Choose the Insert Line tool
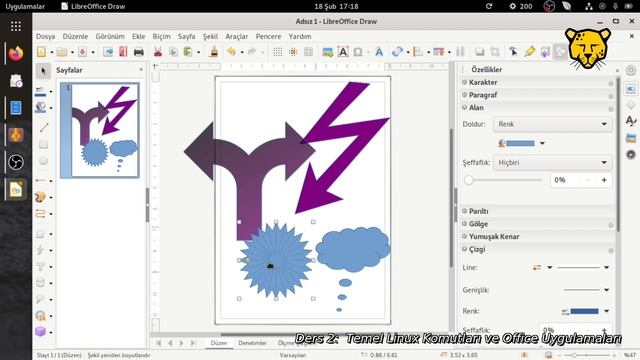This screenshot has width=640, height=360. pos(43,128)
